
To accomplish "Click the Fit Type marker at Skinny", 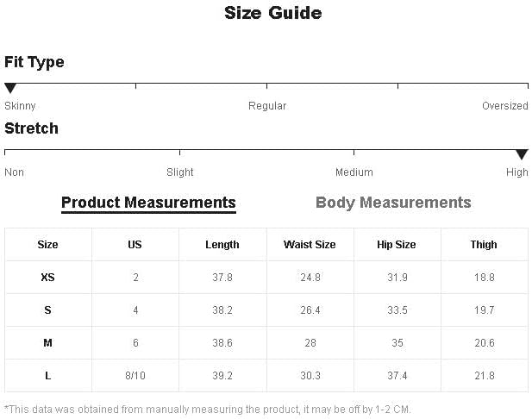I will [10, 88].
